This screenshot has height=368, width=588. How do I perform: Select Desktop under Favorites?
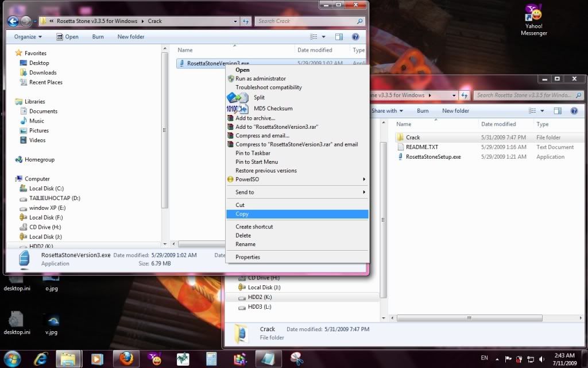point(39,63)
